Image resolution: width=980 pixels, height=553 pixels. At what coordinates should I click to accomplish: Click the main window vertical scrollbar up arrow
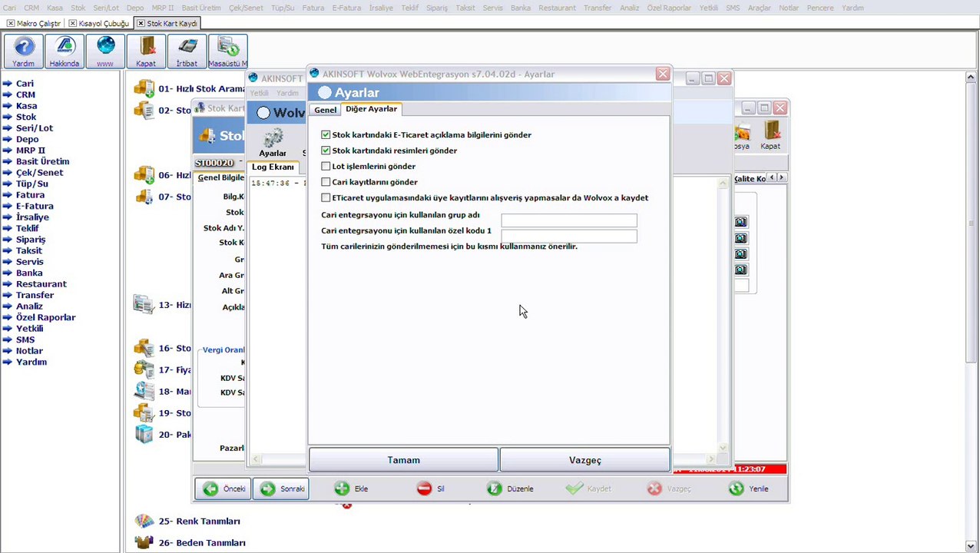[x=972, y=78]
